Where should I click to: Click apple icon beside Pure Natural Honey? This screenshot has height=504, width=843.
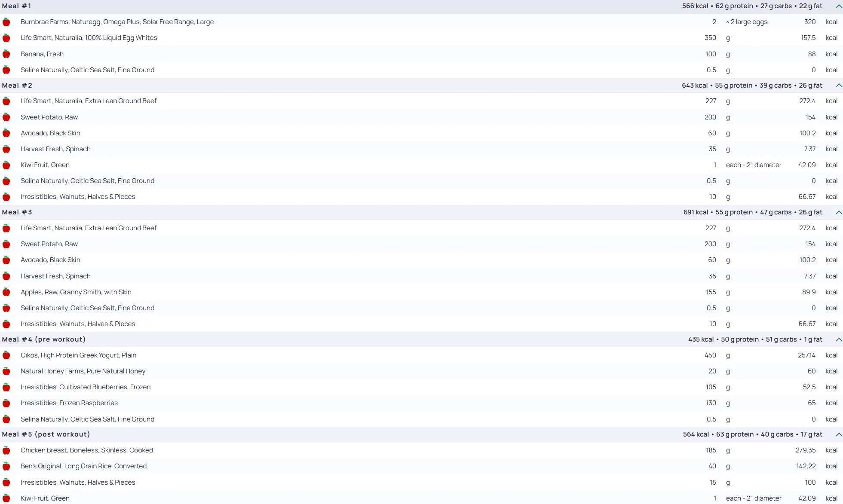[x=6, y=371]
